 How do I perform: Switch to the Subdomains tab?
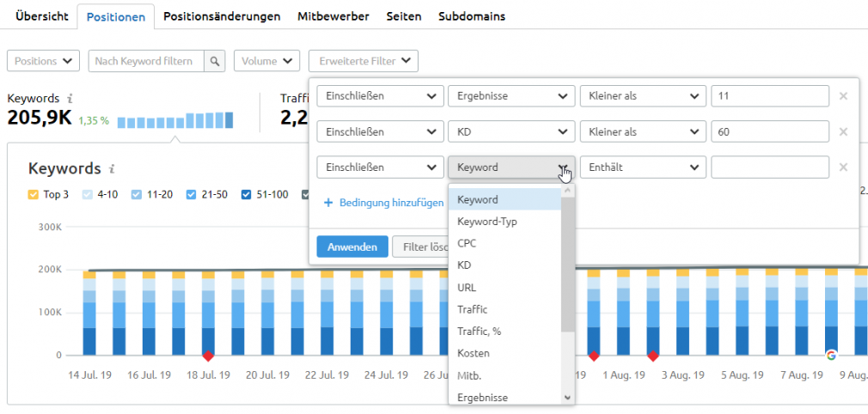[472, 16]
